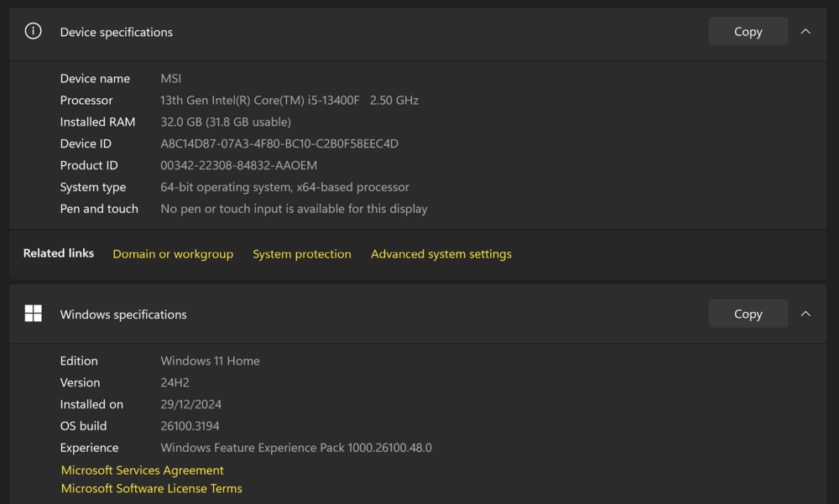
Task: Click the Device specifications header row
Action: tap(116, 32)
